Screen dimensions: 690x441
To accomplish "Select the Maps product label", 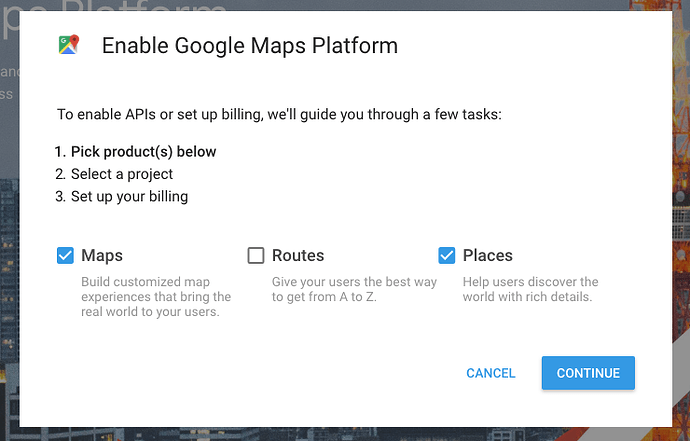I will tap(102, 256).
